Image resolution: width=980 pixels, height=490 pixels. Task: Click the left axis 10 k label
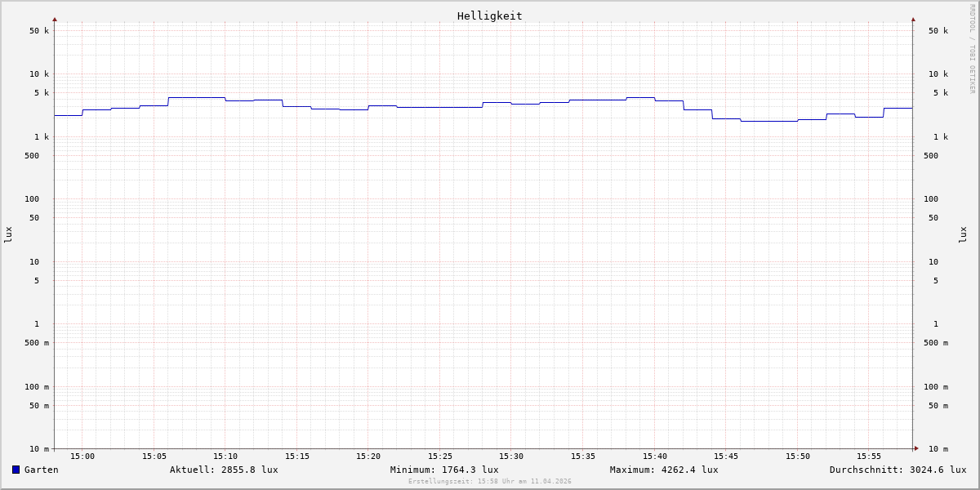pyautogui.click(x=39, y=74)
